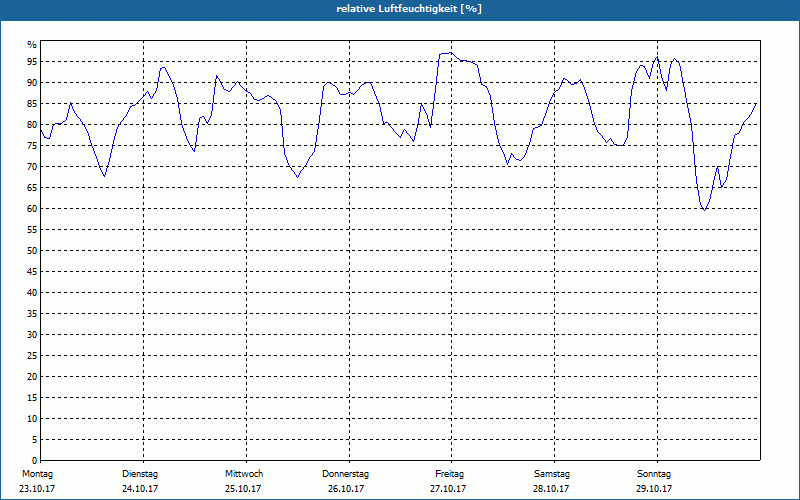The image size is (800, 500).
Task: Click the 'Montag' day label
Action: click(38, 474)
